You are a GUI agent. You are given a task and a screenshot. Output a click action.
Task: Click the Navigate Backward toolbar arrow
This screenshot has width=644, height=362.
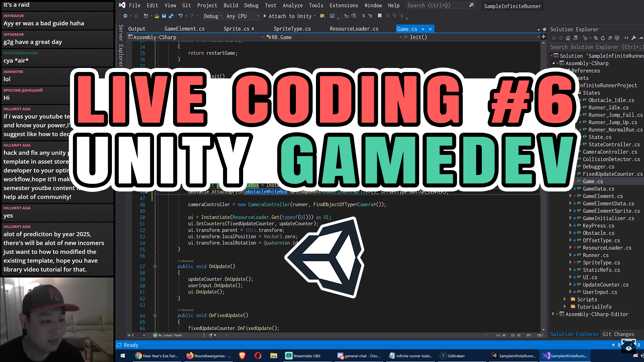[x=125, y=16]
